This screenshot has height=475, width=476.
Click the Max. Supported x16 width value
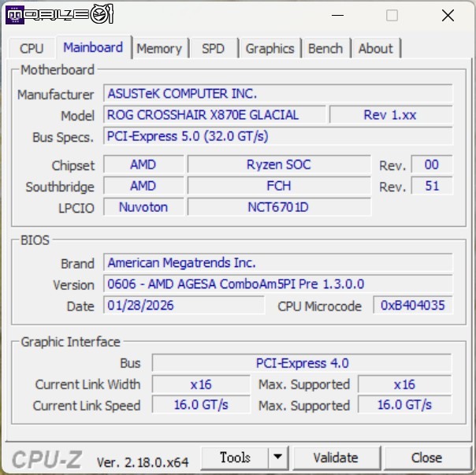[404, 384]
